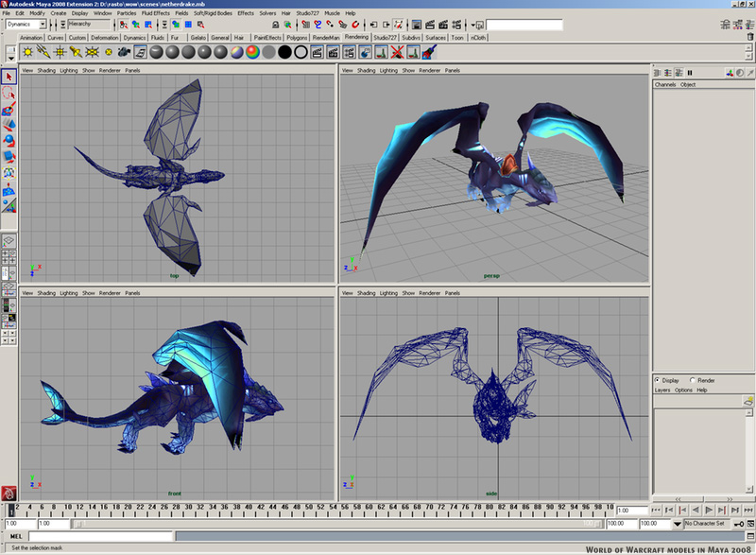Image resolution: width=756 pixels, height=555 pixels.
Task: Add a directional light from shelf
Action: coord(43,52)
